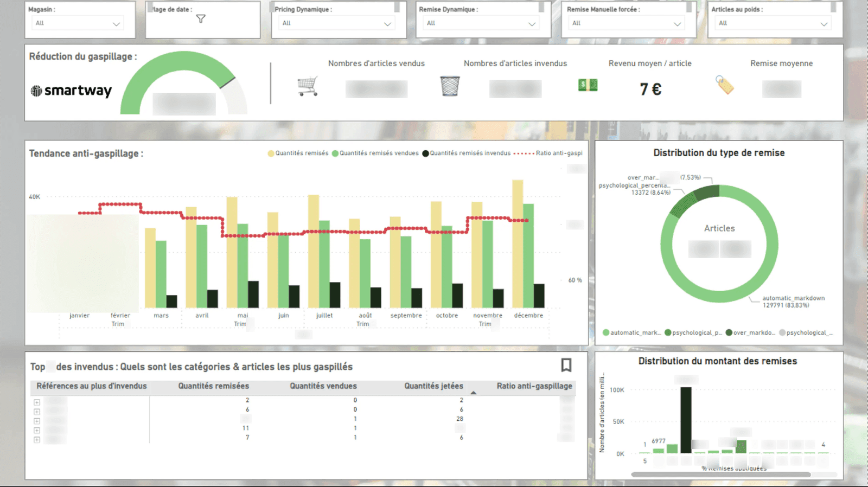
Task: Click the trash bin icon for unsold articles
Action: coord(450,86)
